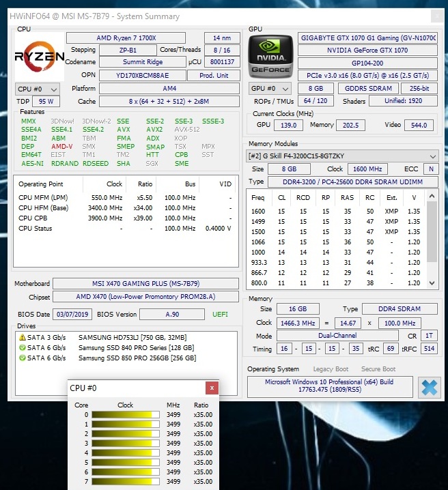This screenshot has width=448, height=490.
Task: Click the UEFI indicator label
Action: coord(220,314)
